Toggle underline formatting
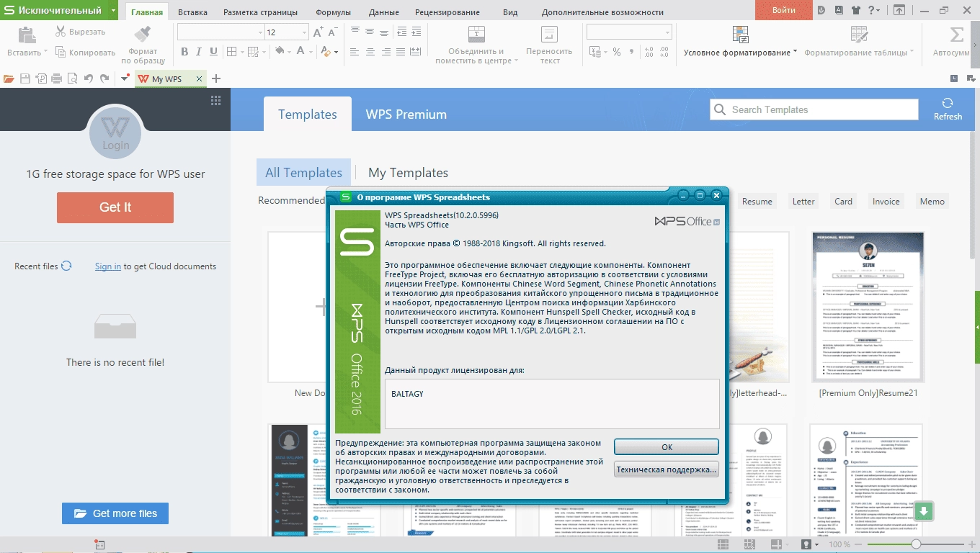The height and width of the screenshot is (553, 980). [213, 52]
